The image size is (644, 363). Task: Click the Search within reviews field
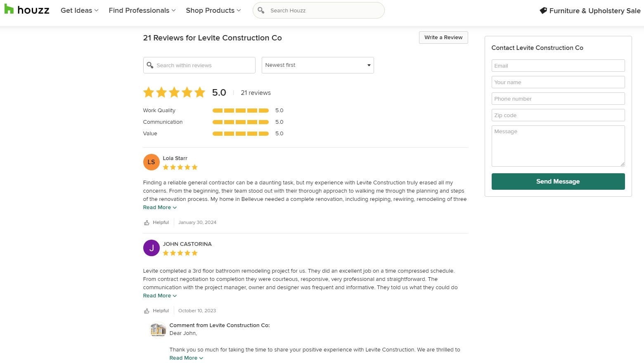(x=199, y=65)
